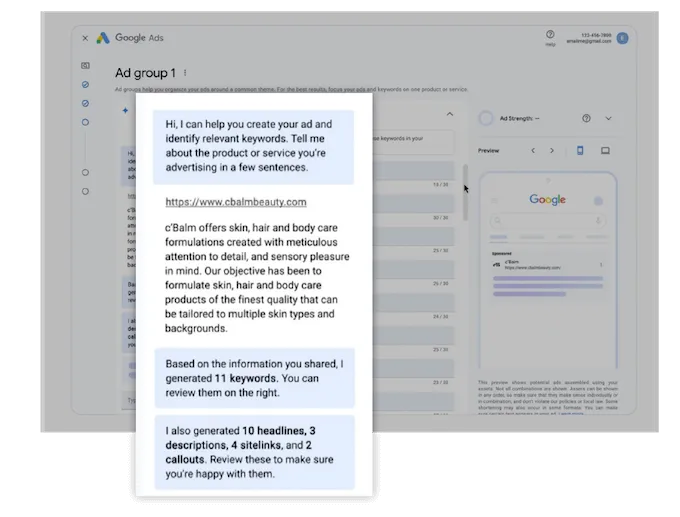Switch preview to desktop view
This screenshot has width=680, height=517.
605,151
